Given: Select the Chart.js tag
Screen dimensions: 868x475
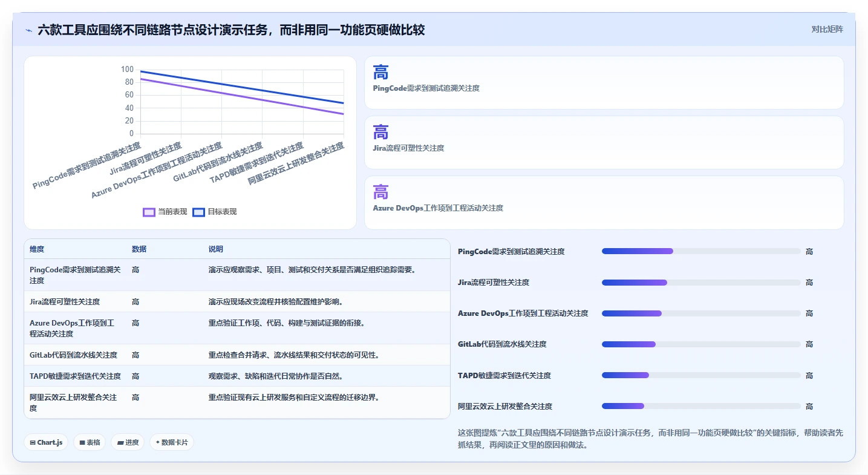Looking at the screenshot, I should [47, 442].
